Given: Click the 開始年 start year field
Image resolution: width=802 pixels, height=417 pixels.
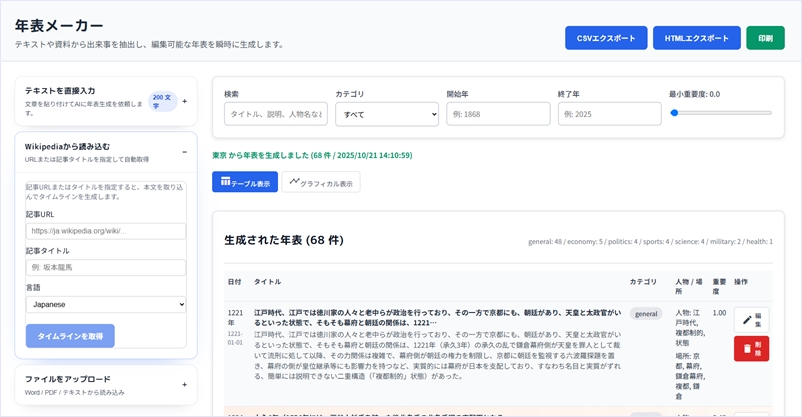Looking at the screenshot, I should [x=498, y=114].
